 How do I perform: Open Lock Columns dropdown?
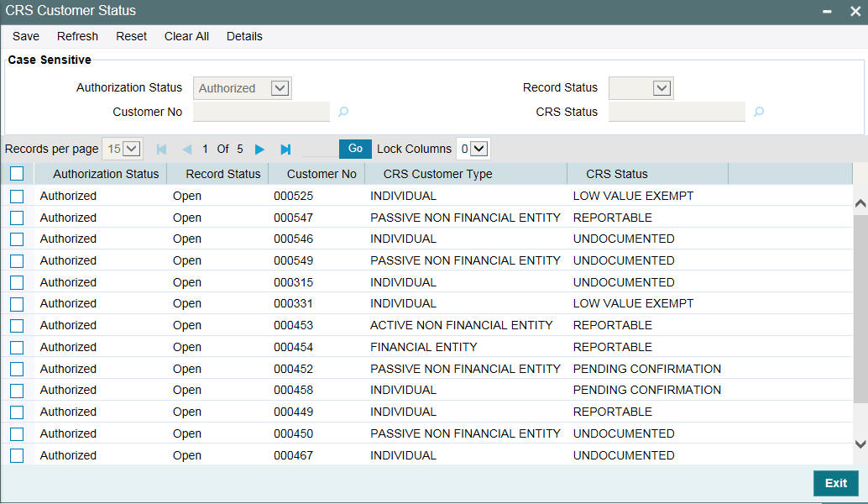[x=473, y=149]
